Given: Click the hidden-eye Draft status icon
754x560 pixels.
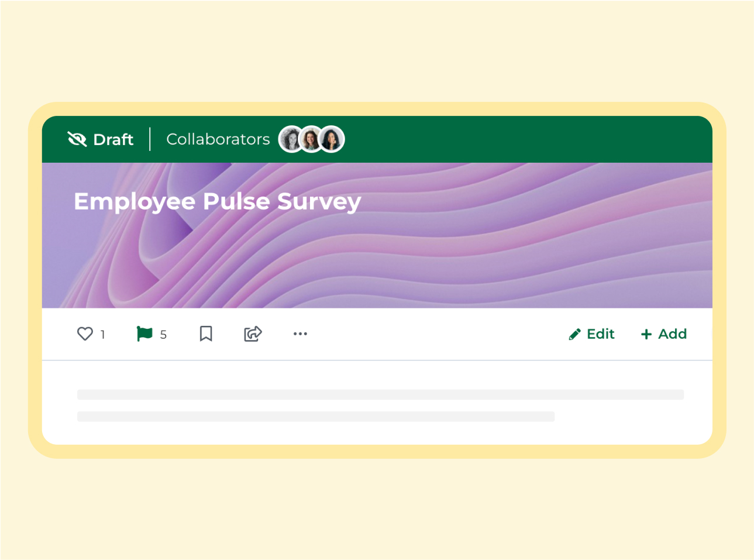Looking at the screenshot, I should pos(77,139).
